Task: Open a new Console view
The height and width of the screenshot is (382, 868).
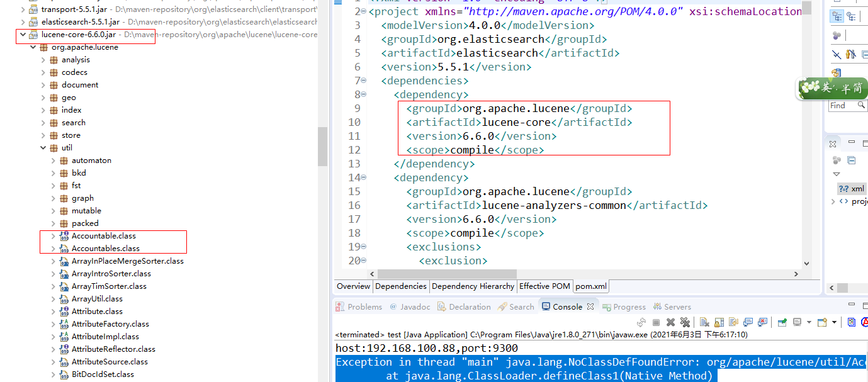Action: [x=823, y=322]
